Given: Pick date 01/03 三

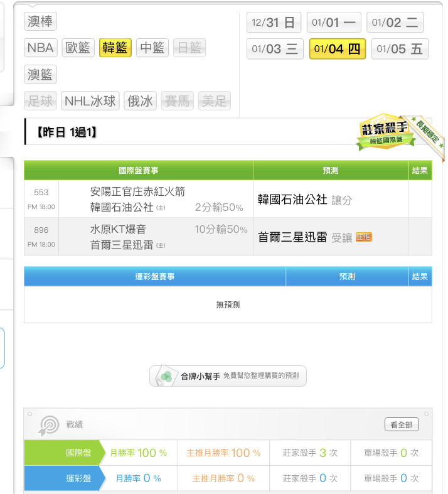Looking at the screenshot, I should (x=275, y=49).
